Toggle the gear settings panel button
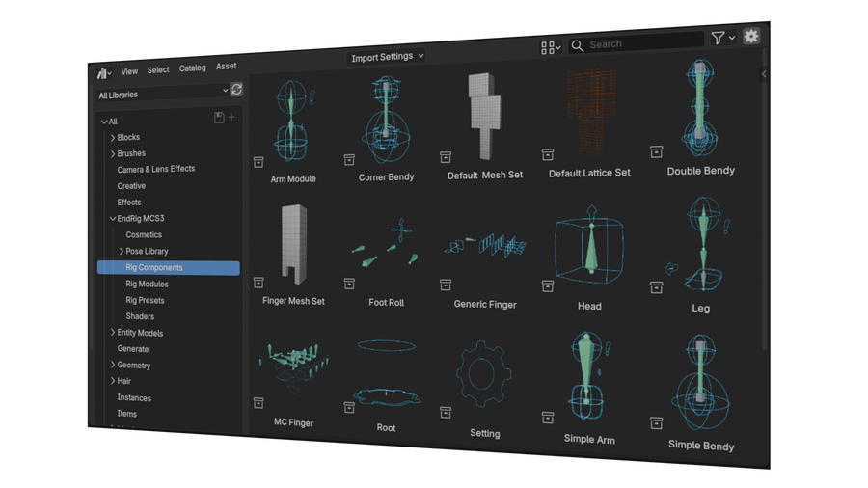 pyautogui.click(x=751, y=37)
